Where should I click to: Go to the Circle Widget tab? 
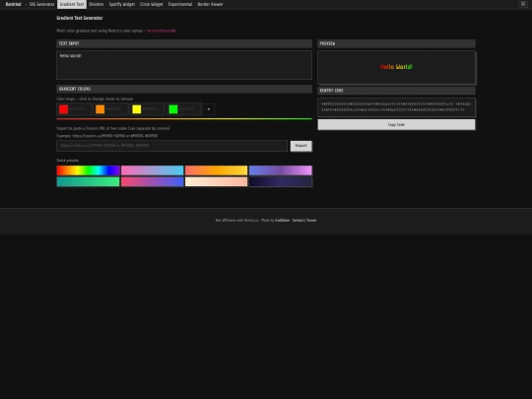(152, 4)
